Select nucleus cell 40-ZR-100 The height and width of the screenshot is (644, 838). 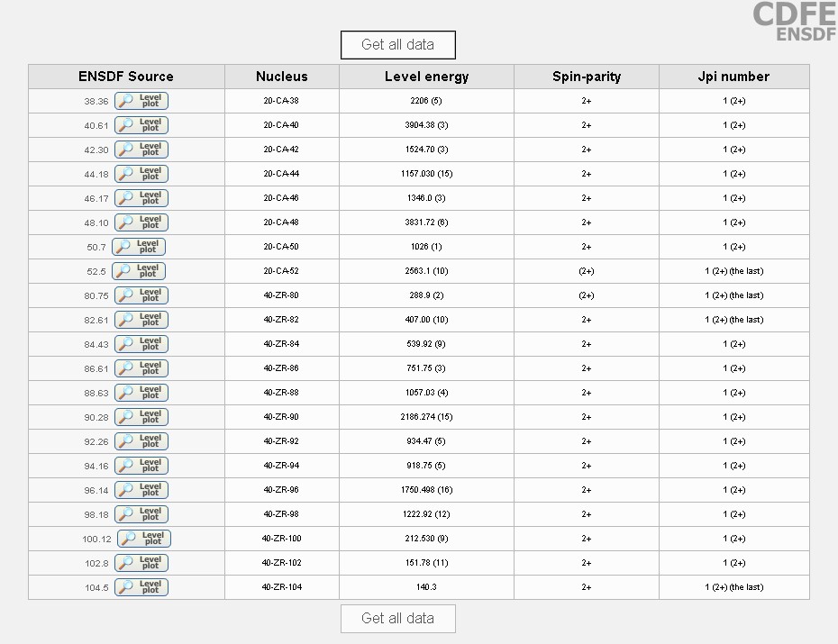point(282,539)
